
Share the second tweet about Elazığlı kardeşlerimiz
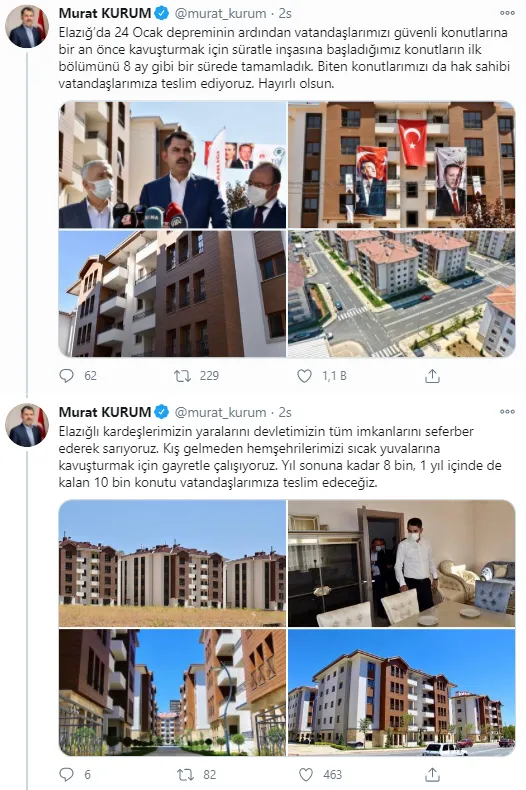pos(433,774)
